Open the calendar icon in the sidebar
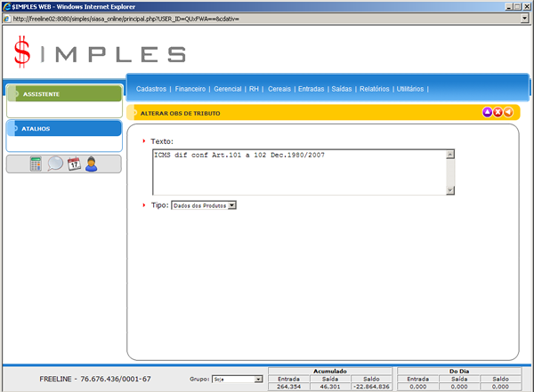The height and width of the screenshot is (392, 534). point(74,164)
